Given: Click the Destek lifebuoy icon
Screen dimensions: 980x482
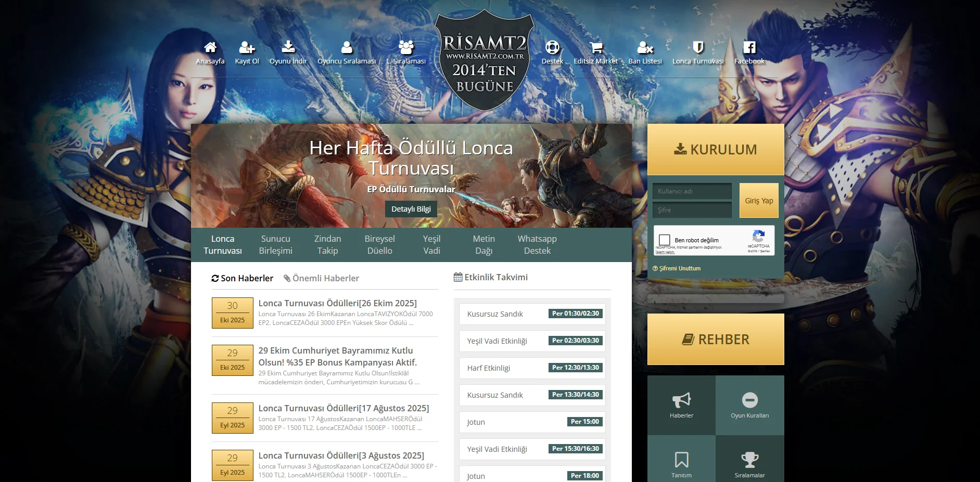Looking at the screenshot, I should (552, 48).
